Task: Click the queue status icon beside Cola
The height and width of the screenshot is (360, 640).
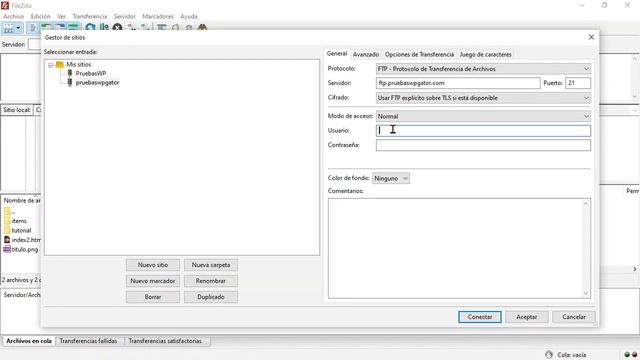Action: 549,355
